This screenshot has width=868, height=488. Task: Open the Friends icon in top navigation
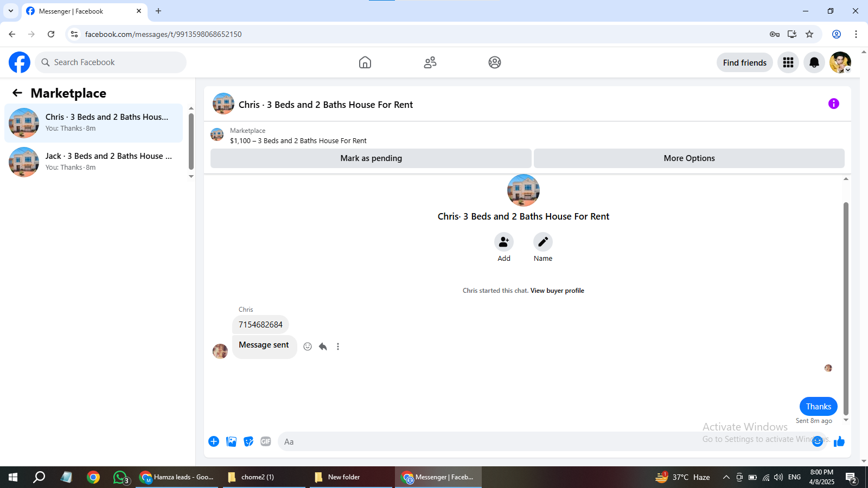[430, 62]
